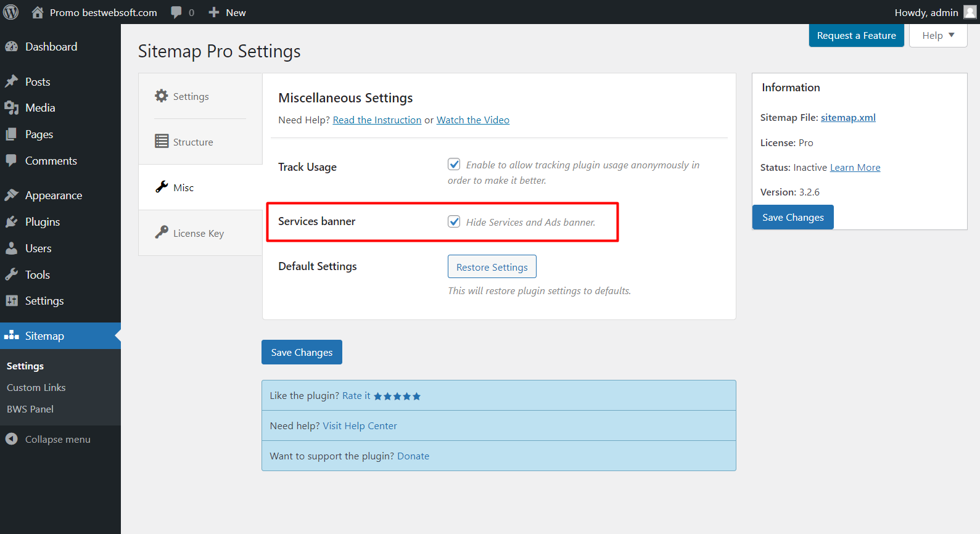Open the Howdy, admin account menu

pyautogui.click(x=936, y=12)
